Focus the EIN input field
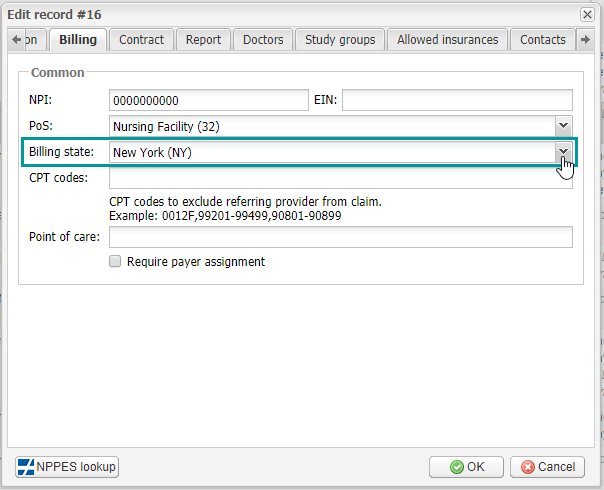 point(457,100)
